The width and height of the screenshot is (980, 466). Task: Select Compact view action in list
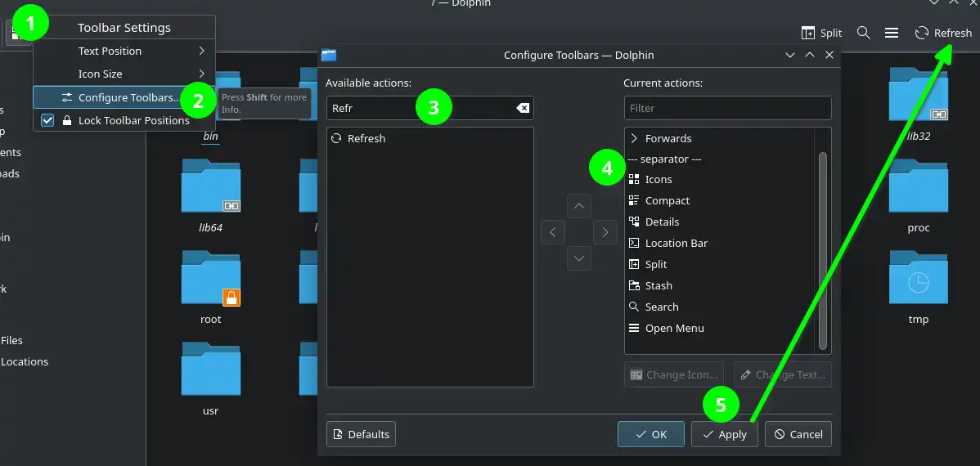(719, 201)
